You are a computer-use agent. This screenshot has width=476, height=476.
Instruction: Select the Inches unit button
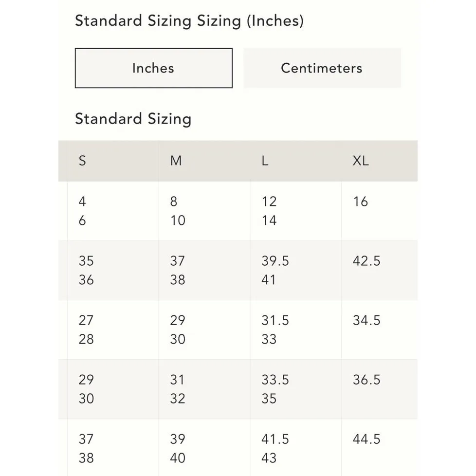pyautogui.click(x=153, y=68)
